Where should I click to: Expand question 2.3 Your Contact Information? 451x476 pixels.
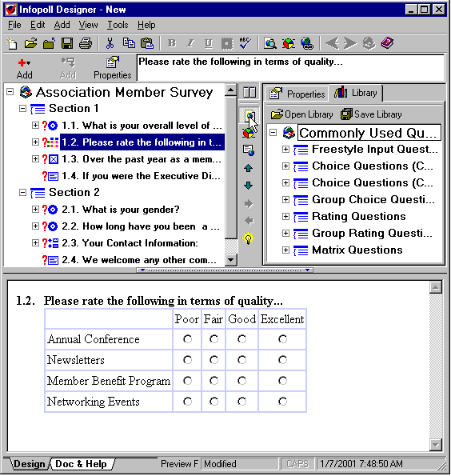(x=35, y=243)
